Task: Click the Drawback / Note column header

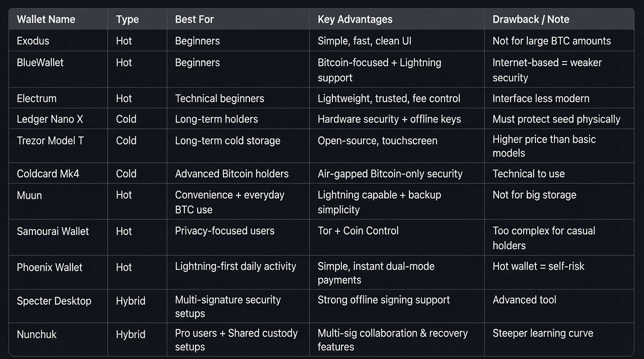Action: click(x=531, y=19)
